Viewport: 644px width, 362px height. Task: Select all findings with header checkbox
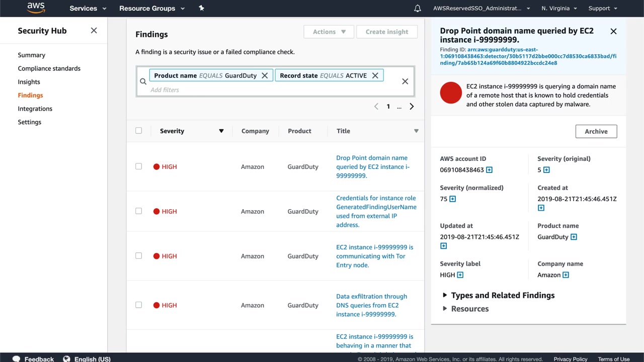138,131
